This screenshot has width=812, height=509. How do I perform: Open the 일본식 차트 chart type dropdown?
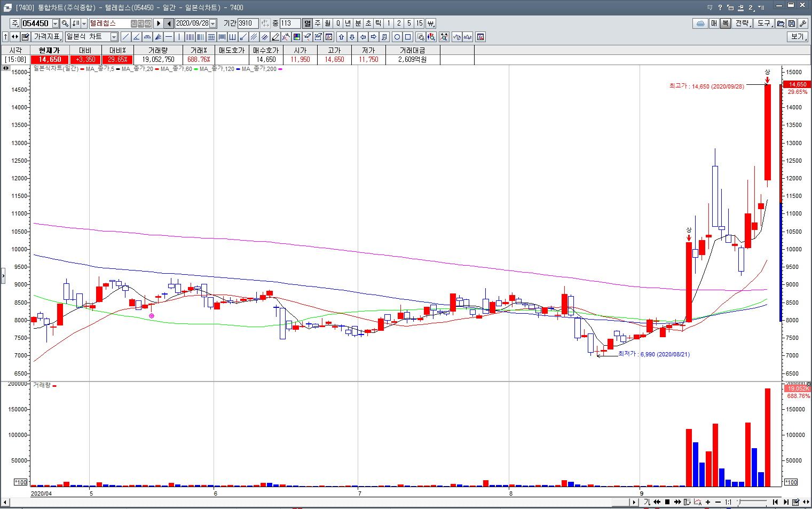pyautogui.click(x=114, y=37)
